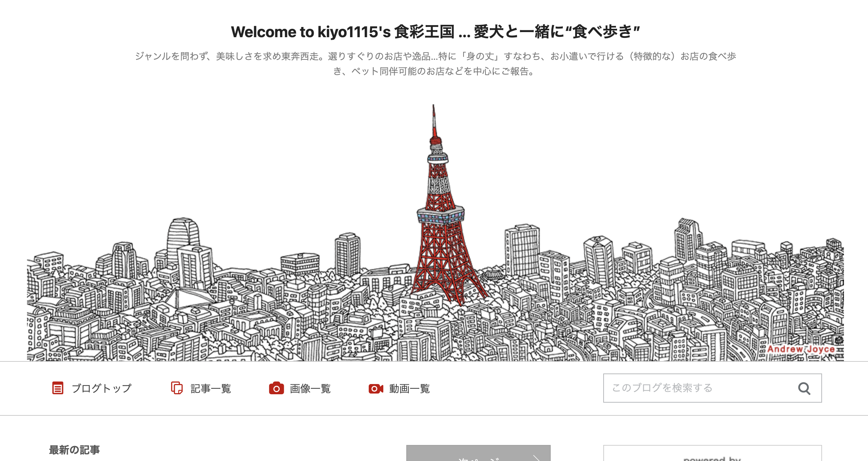This screenshot has height=461, width=868.
Task: Click the powered by box
Action: pyautogui.click(x=713, y=453)
